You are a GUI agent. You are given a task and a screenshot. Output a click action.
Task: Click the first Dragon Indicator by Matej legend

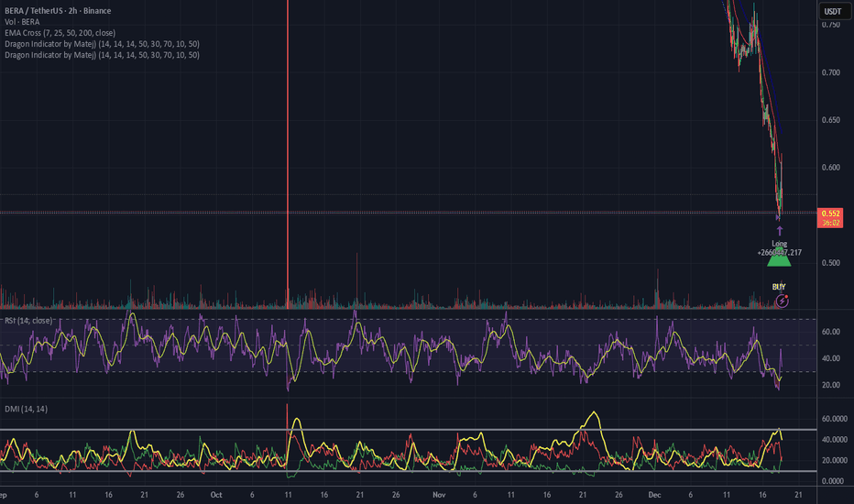tap(102, 44)
